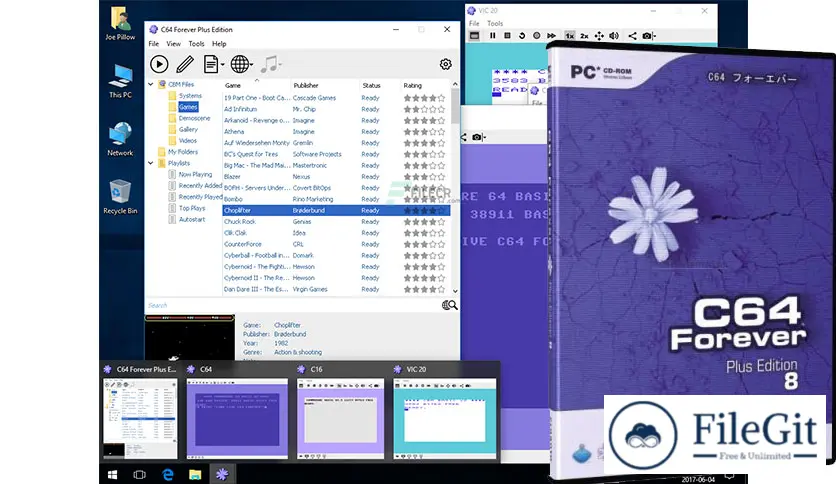The height and width of the screenshot is (484, 836).
Task: Click the globe Web icon
Action: click(239, 64)
